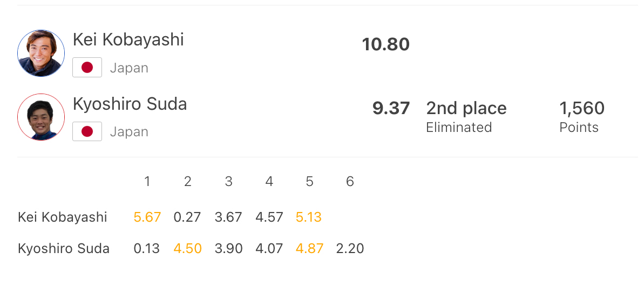644x292 pixels.
Task: Open Kei Kobayashi's athlete name link
Action: click(128, 39)
